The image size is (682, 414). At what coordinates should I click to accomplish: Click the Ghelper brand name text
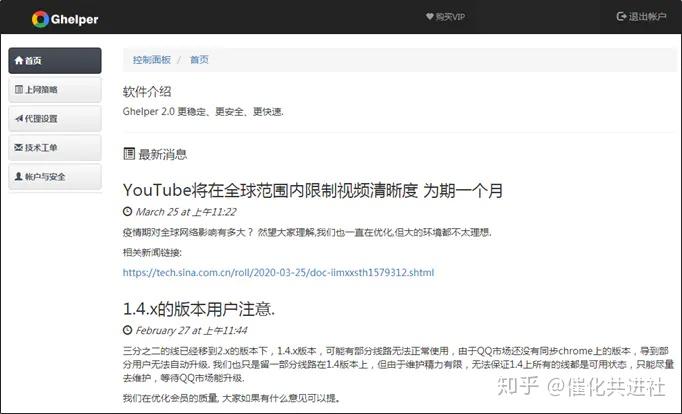point(74,20)
